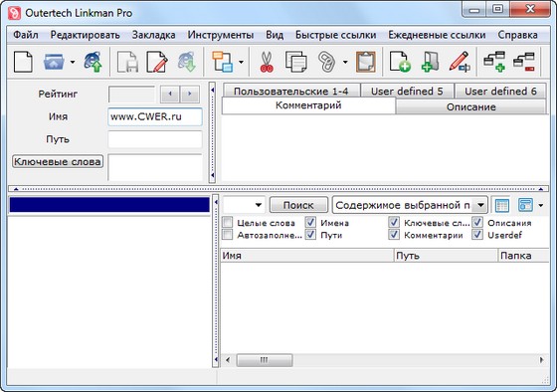Viewport: 557px width, 392px height.
Task: Open the Файл menu
Action: click(26, 35)
